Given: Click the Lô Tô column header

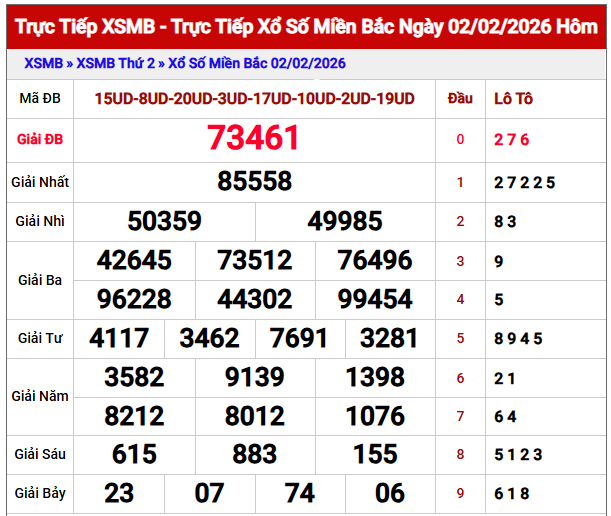Looking at the screenshot, I should point(514,98).
